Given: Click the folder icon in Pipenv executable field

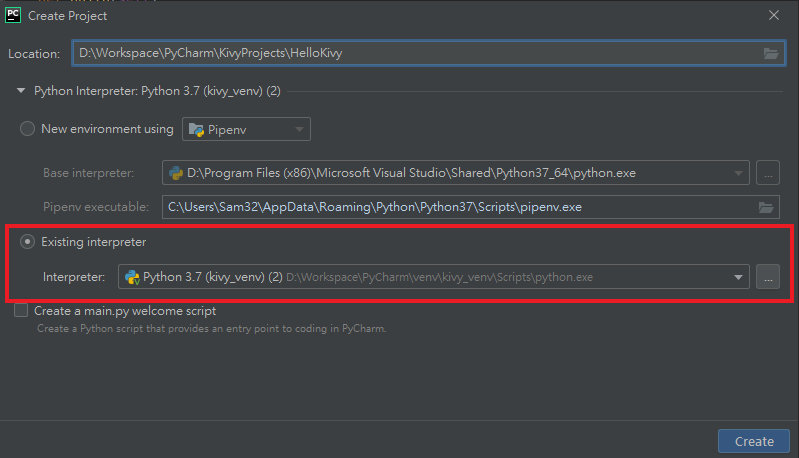Looking at the screenshot, I should point(766,207).
